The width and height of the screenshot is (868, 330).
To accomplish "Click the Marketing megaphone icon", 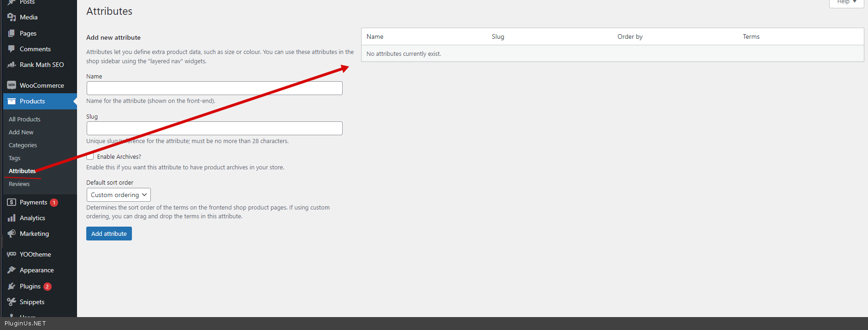I will (x=12, y=234).
